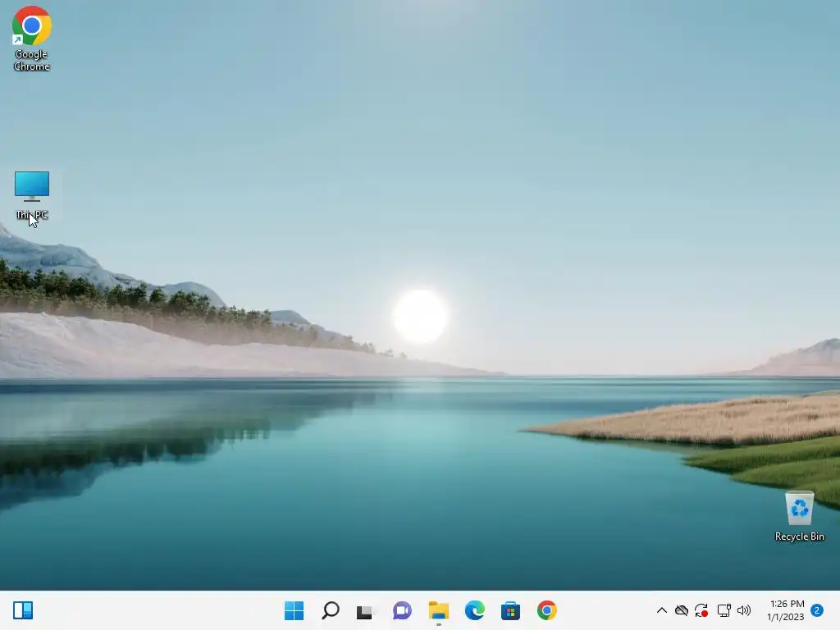This screenshot has width=840, height=630.
Task: Open network status tray icon
Action: [x=724, y=610]
